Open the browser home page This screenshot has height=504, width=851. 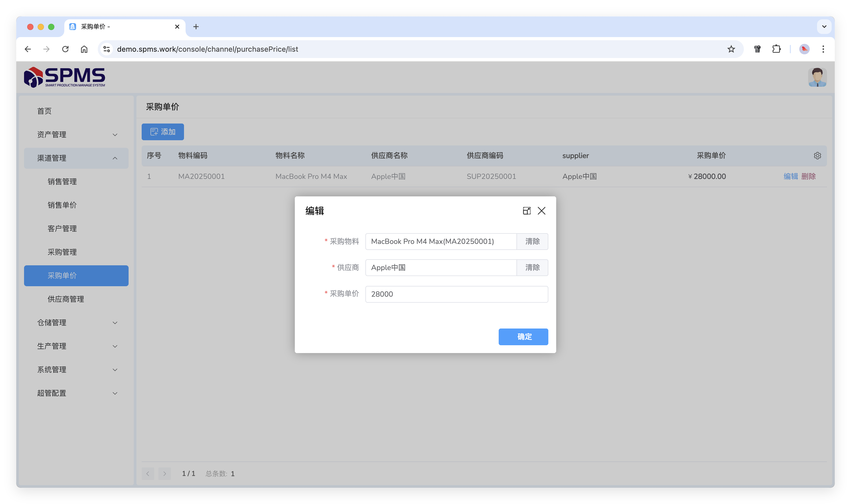pyautogui.click(x=84, y=49)
